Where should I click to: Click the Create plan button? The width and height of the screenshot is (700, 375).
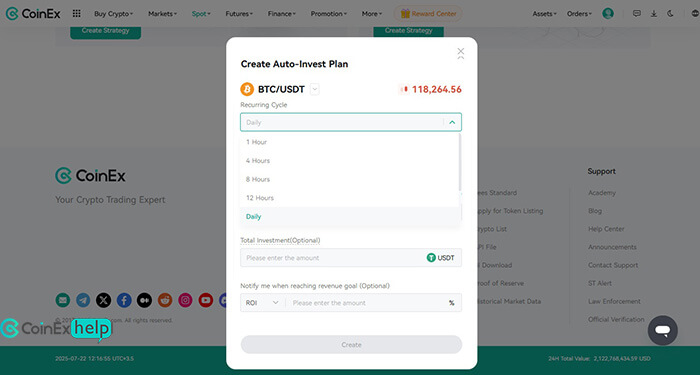click(351, 345)
